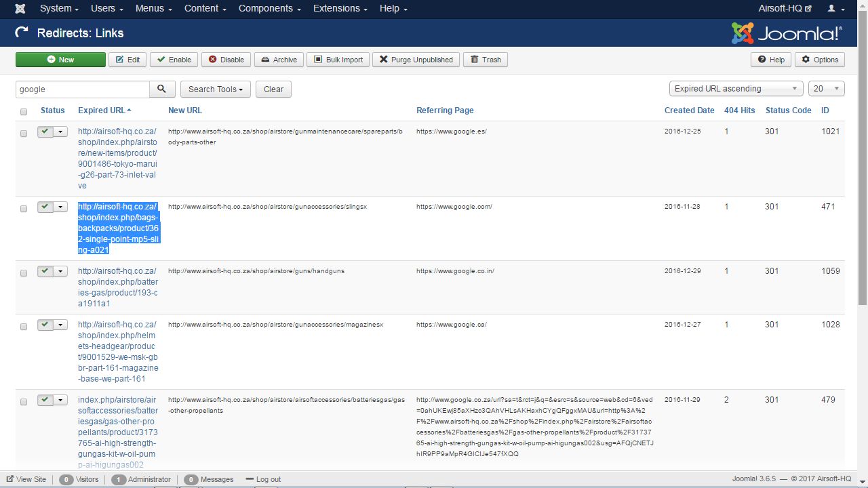Viewport: 868px width, 488px height.
Task: Sort by ID column header
Action: [825, 110]
